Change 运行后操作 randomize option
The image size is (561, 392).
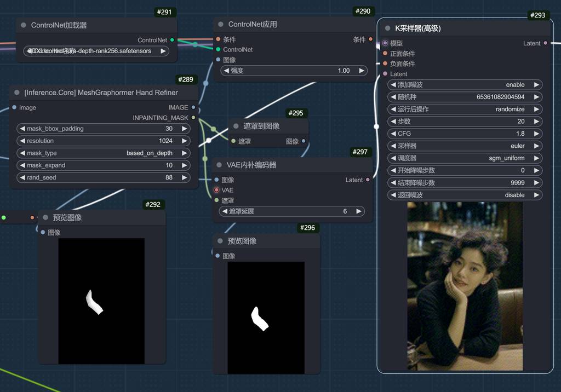coord(465,109)
